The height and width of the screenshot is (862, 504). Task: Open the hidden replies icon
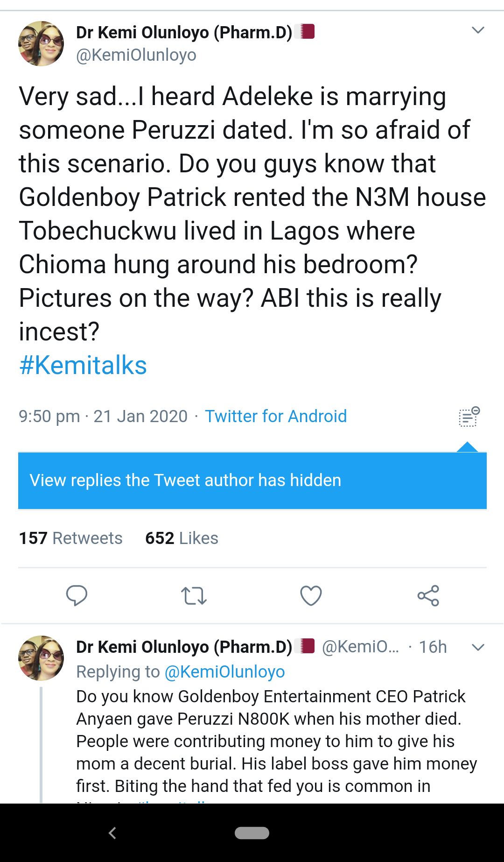tap(469, 417)
